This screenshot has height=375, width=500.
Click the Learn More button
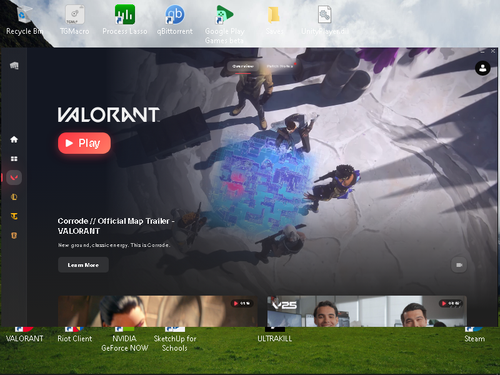point(83,265)
